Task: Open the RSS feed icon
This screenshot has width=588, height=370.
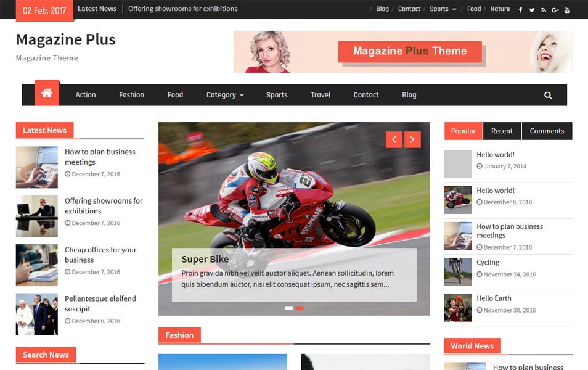Action: (x=544, y=10)
